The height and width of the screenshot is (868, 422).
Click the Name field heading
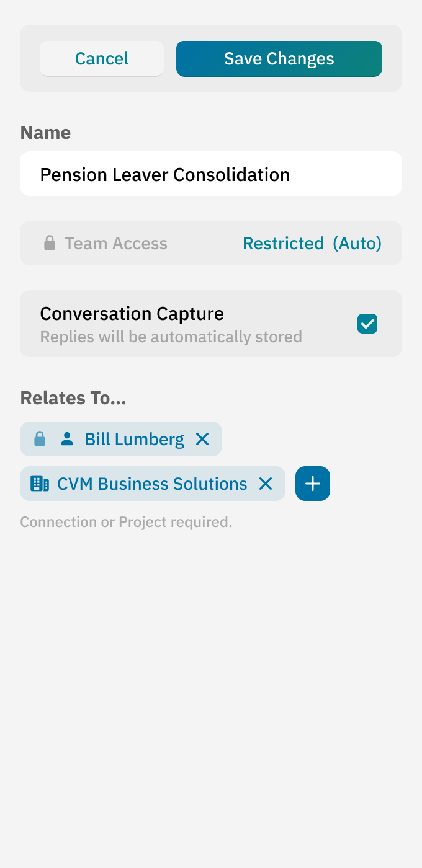(45, 133)
